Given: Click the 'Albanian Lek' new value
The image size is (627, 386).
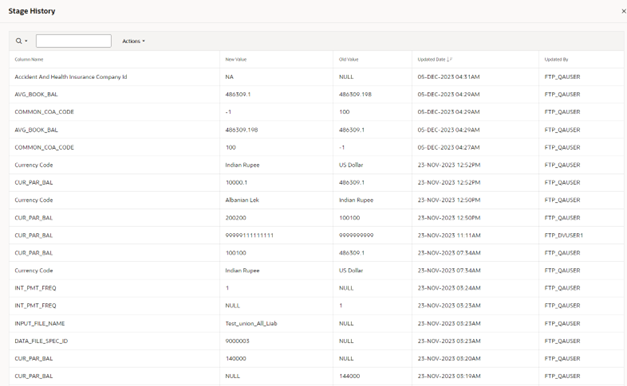Looking at the screenshot, I should (x=242, y=200).
